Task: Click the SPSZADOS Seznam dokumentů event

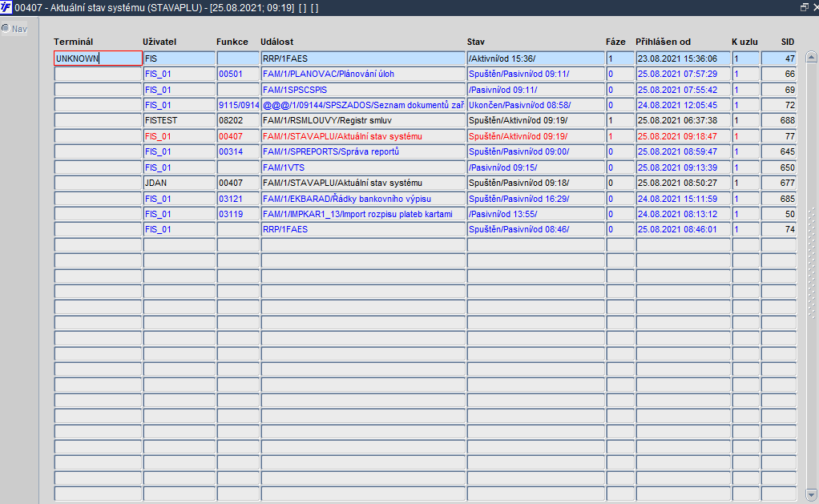Action: pos(363,105)
